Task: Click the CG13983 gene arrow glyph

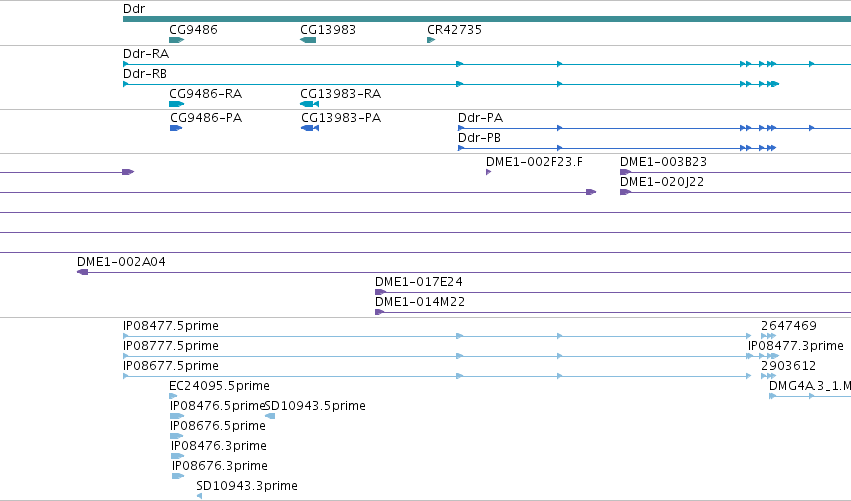Action: (308, 40)
